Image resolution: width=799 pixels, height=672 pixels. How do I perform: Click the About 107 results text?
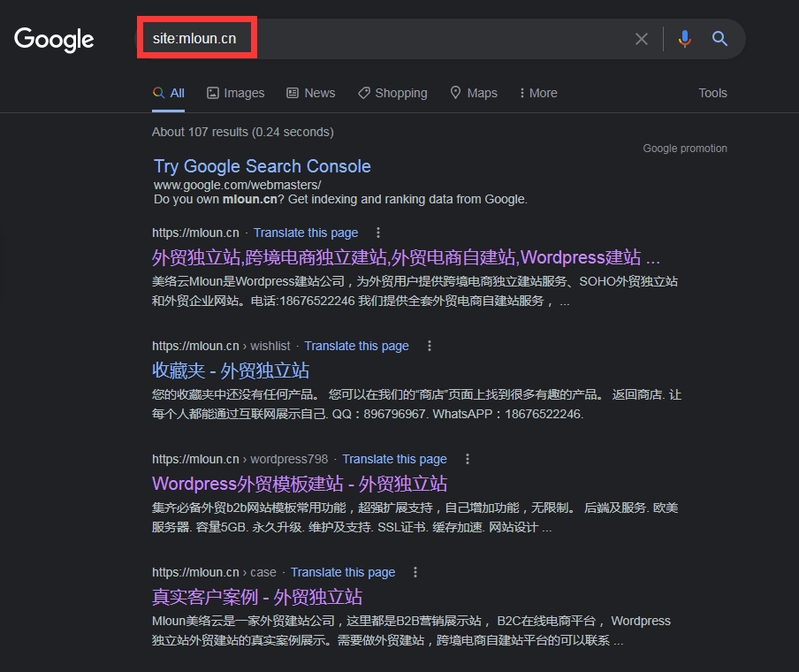[x=242, y=132]
